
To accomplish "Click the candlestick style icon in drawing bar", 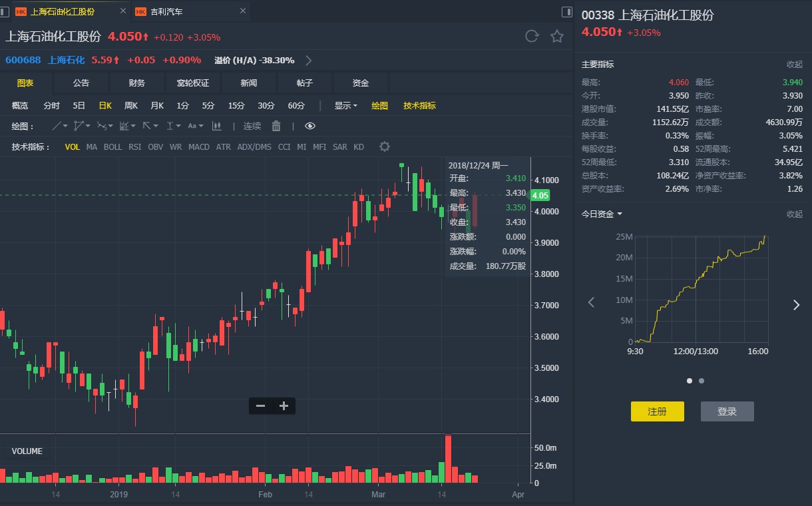I will (216, 126).
